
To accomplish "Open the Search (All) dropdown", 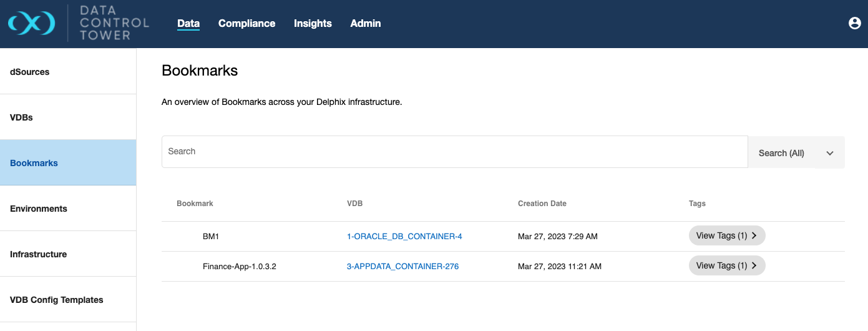I will (796, 153).
